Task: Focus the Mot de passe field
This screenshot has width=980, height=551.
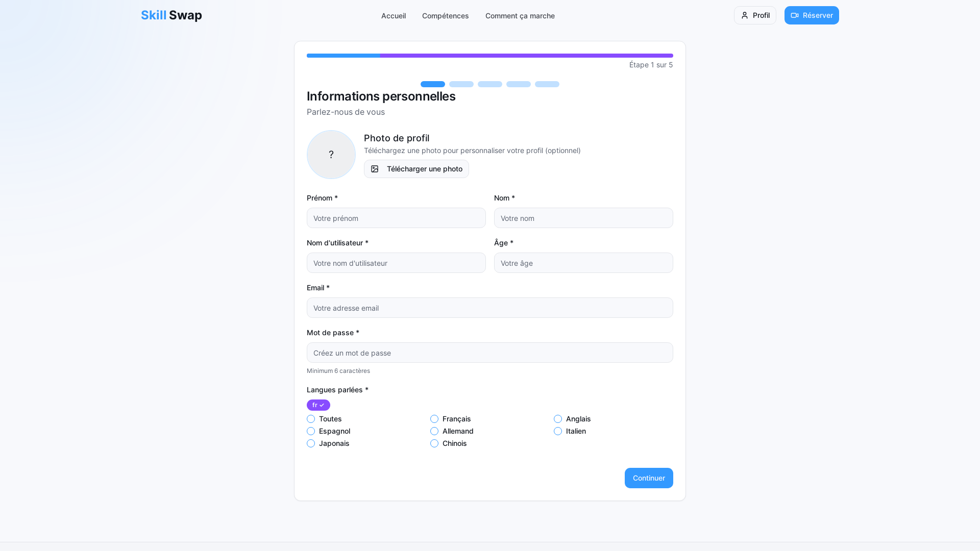Action: (x=490, y=353)
